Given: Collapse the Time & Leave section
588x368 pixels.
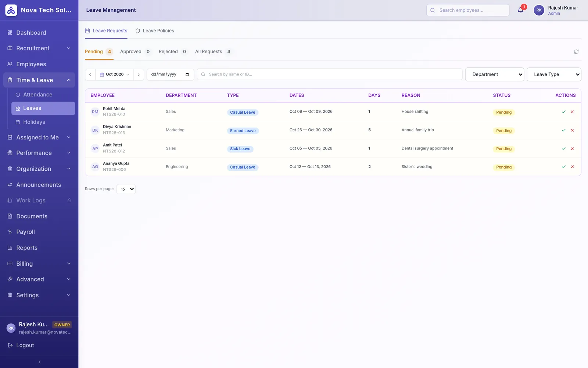Looking at the screenshot, I should (x=39, y=80).
